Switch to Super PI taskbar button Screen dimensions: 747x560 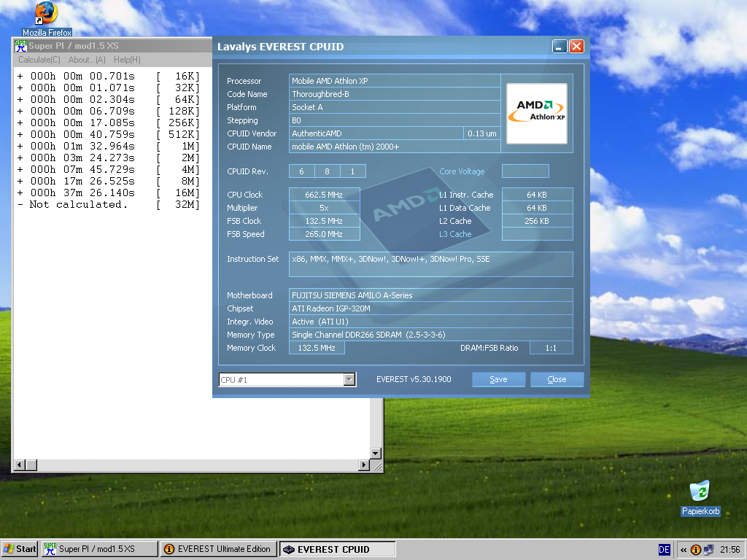(99, 549)
